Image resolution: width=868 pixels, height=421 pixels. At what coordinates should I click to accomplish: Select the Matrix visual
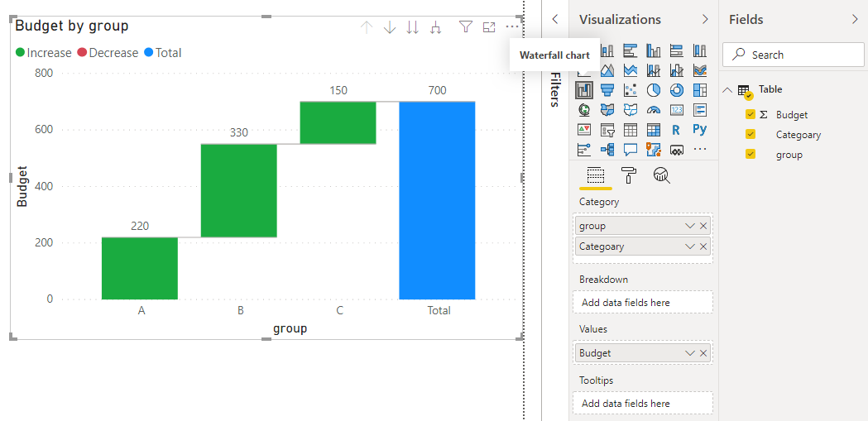[x=654, y=130]
